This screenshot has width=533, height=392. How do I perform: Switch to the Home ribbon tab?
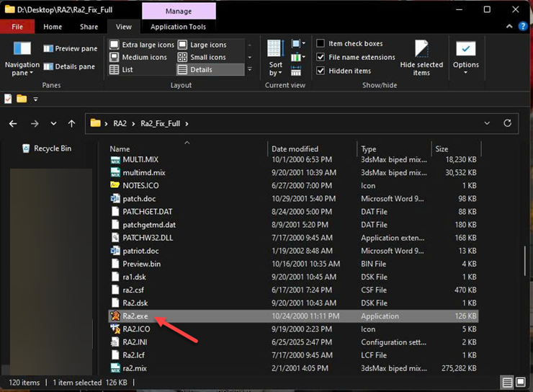53,27
